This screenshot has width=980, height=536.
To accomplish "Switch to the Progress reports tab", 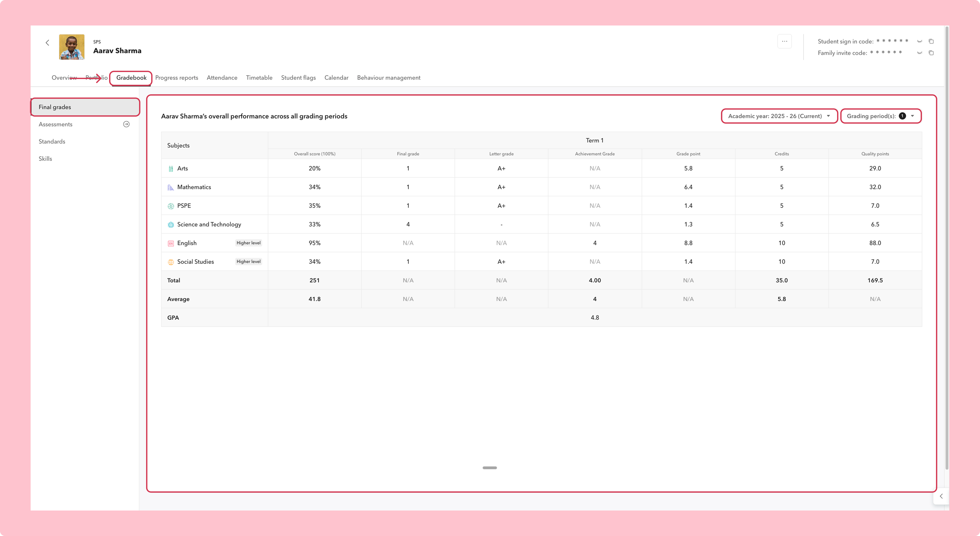I will point(177,78).
